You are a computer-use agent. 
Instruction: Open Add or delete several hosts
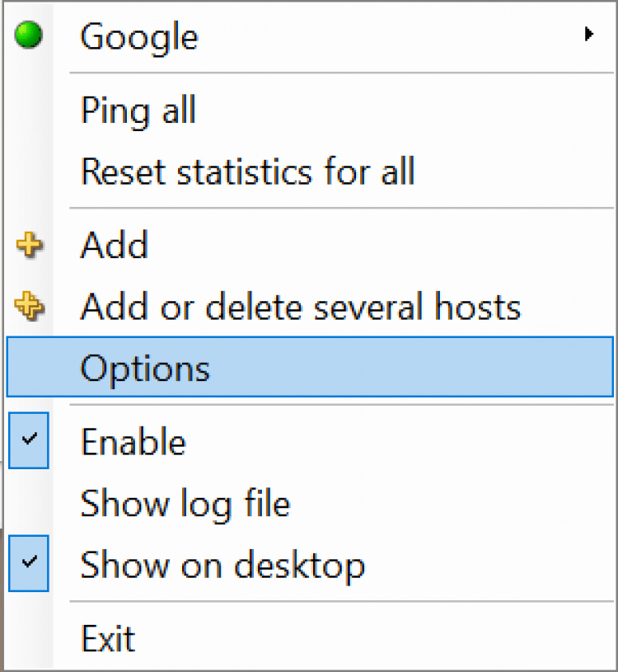tap(300, 307)
